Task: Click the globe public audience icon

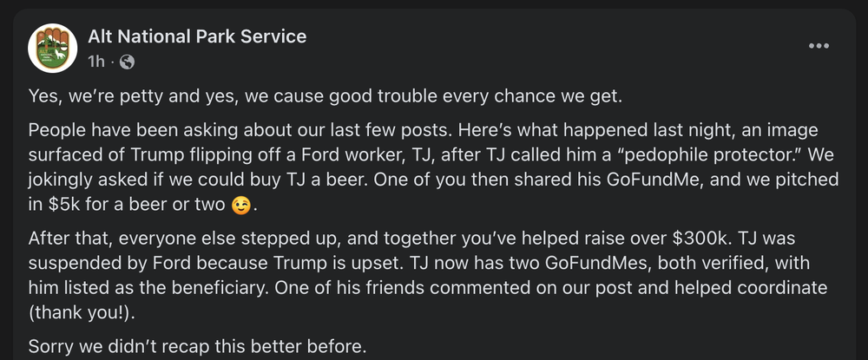Action: click(x=128, y=62)
